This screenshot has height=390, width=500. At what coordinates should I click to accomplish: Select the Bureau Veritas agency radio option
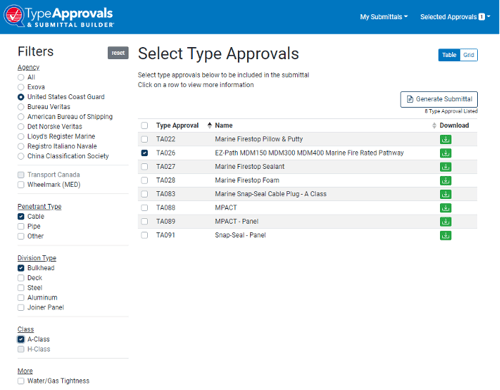point(21,107)
